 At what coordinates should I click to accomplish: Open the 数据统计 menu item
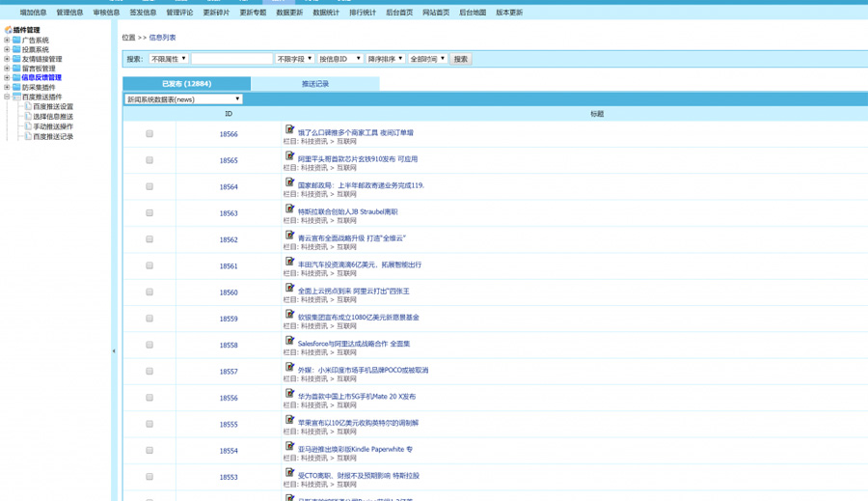(326, 13)
